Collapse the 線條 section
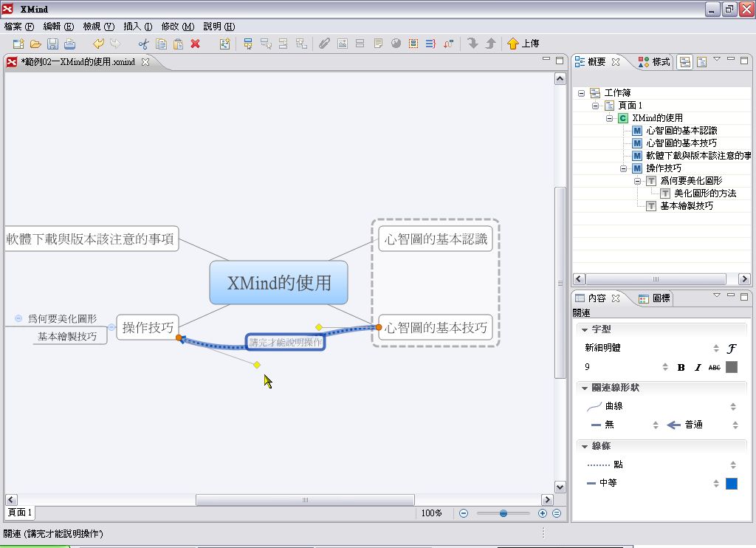756x548 pixels. click(585, 446)
